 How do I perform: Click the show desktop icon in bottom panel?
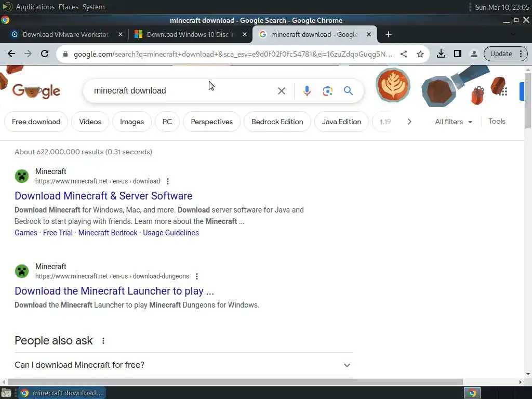point(6,393)
